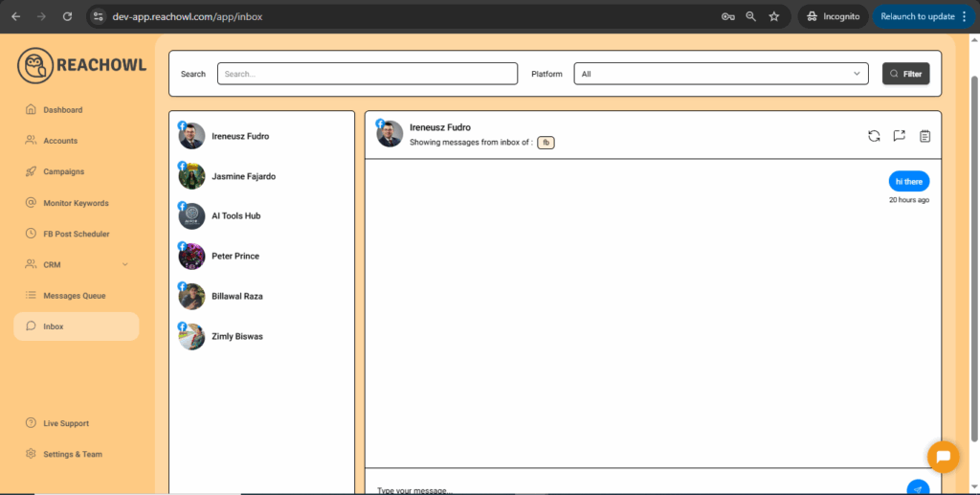This screenshot has width=980, height=495.
Task: Click the browser zoom magnifier icon
Action: tap(750, 17)
